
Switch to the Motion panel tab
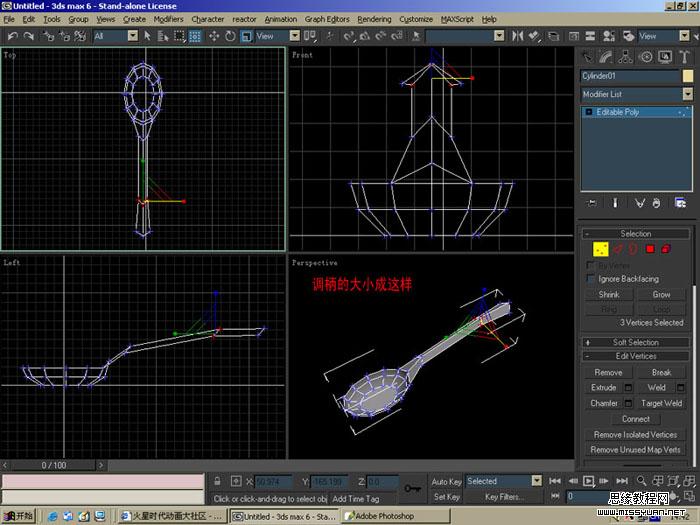pyautogui.click(x=646, y=57)
